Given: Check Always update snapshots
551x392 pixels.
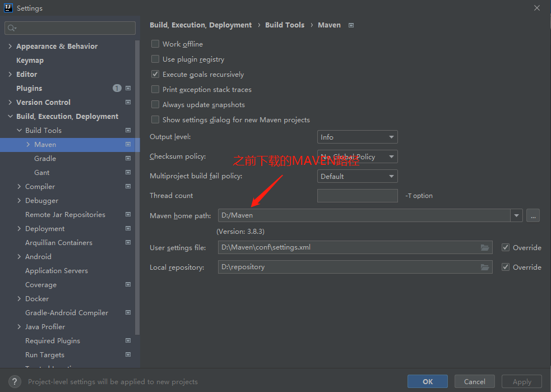Looking at the screenshot, I should click(x=155, y=104).
